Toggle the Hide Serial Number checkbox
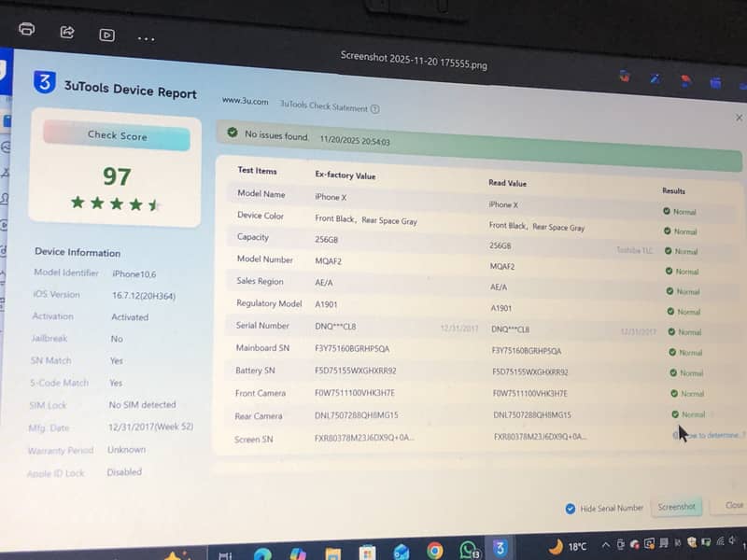 point(571,509)
